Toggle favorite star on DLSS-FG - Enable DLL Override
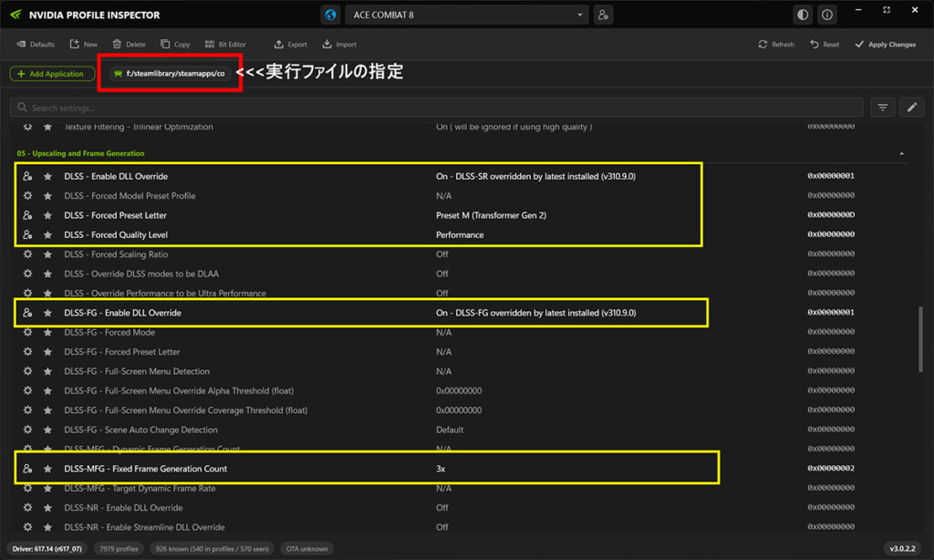The width and height of the screenshot is (934, 560). [x=47, y=313]
